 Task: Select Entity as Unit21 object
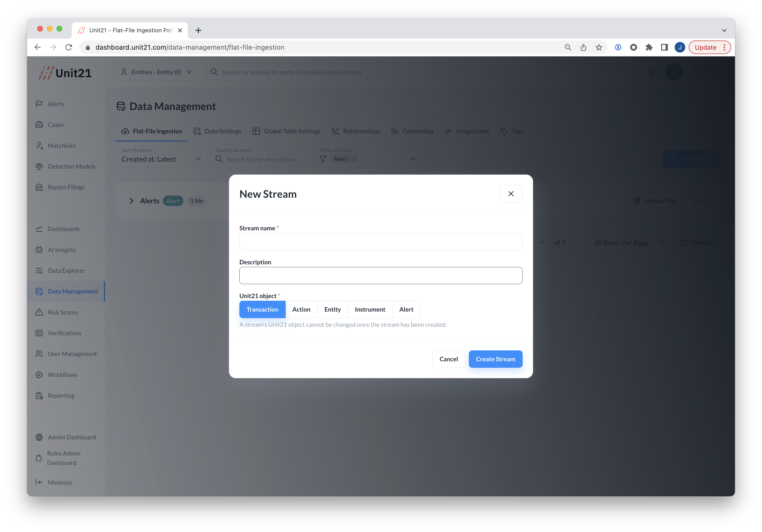[x=332, y=309]
